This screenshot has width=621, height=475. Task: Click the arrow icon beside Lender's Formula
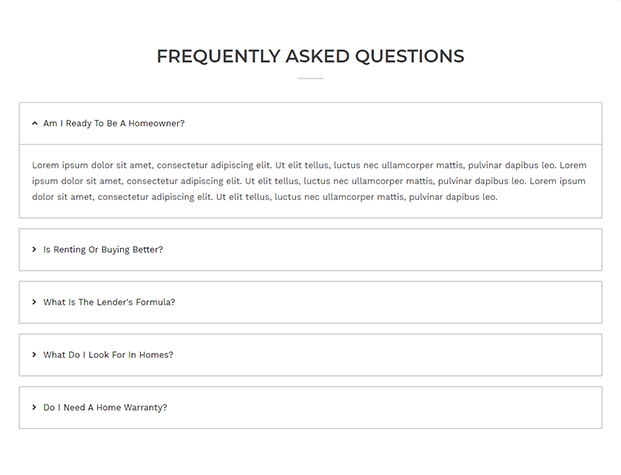34,302
